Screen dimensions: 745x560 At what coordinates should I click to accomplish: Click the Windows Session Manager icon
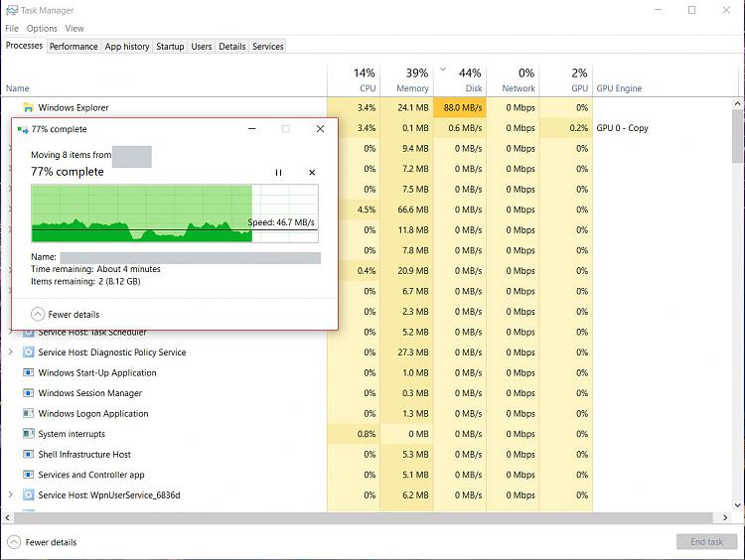pos(29,393)
